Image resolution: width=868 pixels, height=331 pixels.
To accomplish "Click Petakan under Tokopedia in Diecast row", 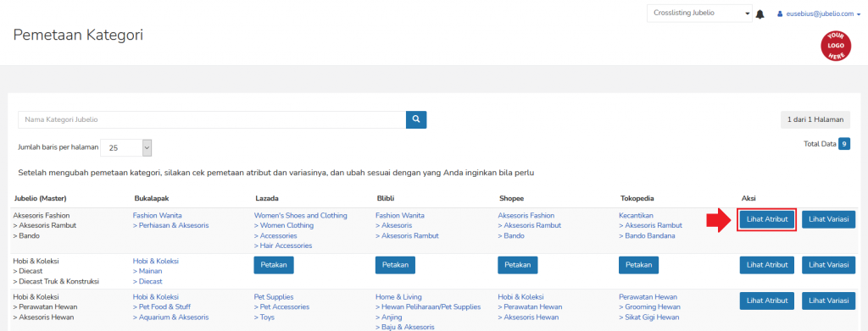I will (x=639, y=265).
